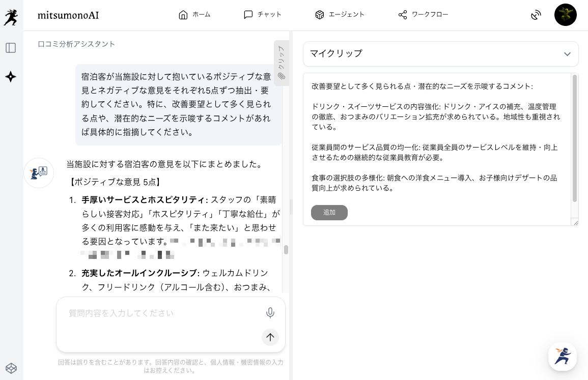Toggle the クリップ side tab with paperclip
Screen dimensions: 588x380
pyautogui.click(x=281, y=63)
